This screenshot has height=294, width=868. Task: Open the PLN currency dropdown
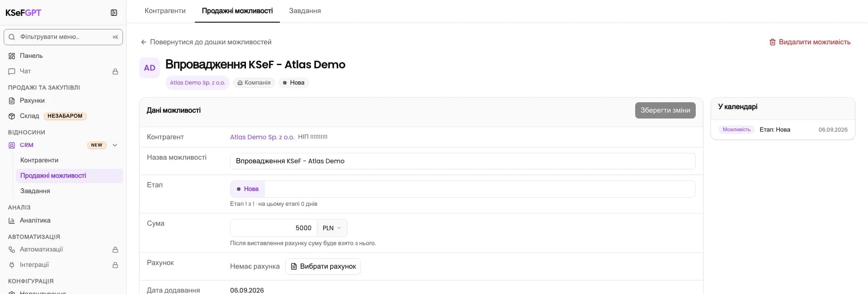[x=332, y=228]
